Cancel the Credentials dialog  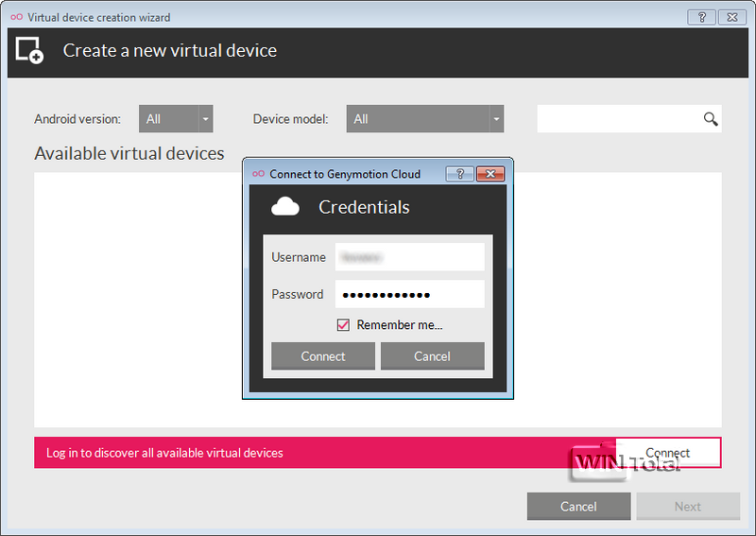click(433, 356)
